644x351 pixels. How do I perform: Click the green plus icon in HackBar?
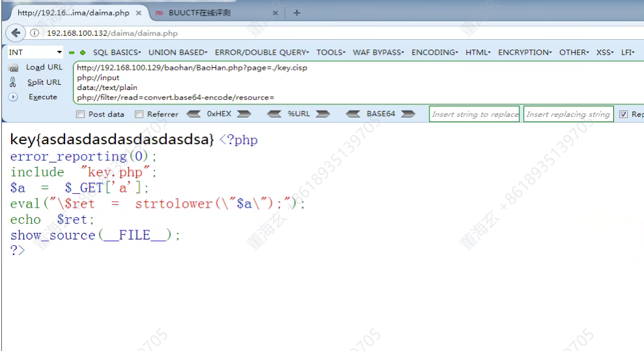[x=83, y=53]
